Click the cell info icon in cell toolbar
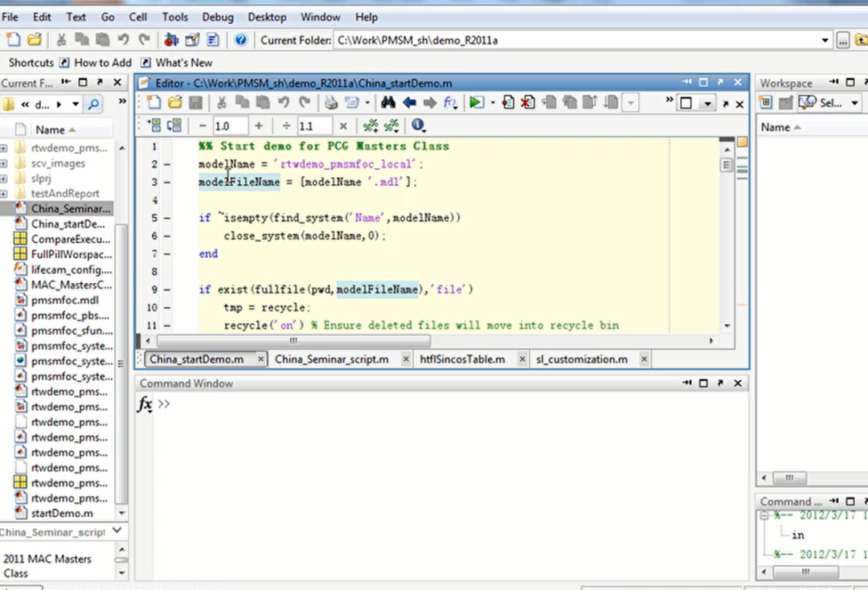 [x=417, y=125]
